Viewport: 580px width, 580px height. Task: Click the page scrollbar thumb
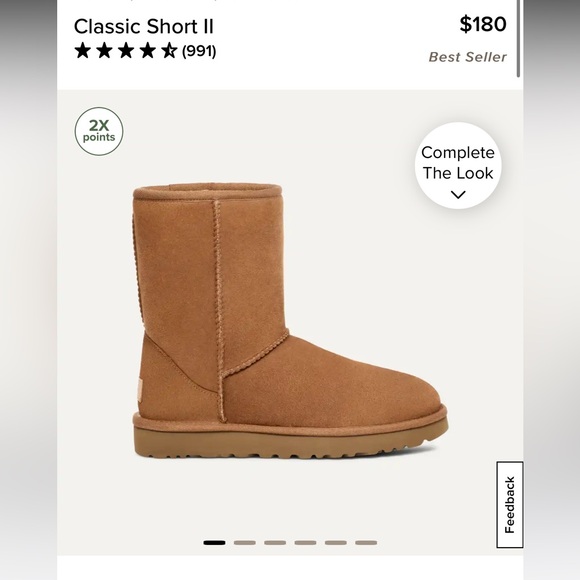[x=519, y=38]
